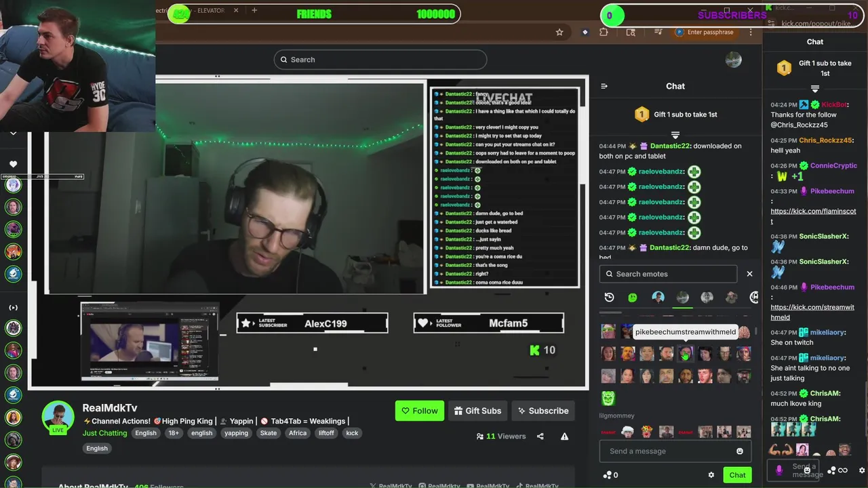Focus the Kick site Search bar
868x488 pixels.
(x=380, y=60)
